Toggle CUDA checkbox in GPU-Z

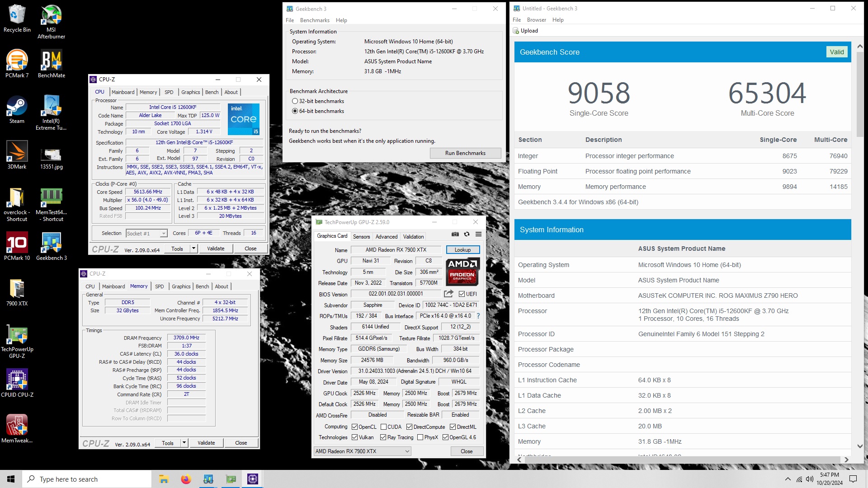click(x=383, y=427)
